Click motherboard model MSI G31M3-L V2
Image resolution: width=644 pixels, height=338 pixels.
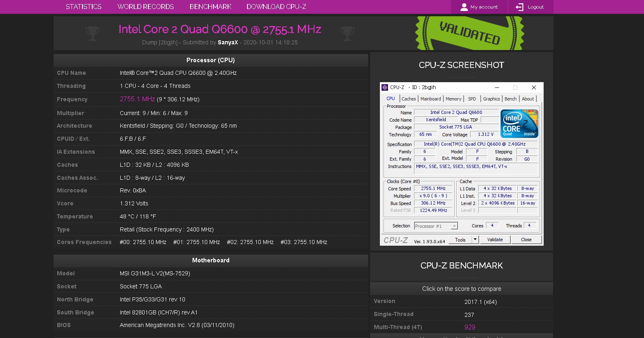coord(155,273)
